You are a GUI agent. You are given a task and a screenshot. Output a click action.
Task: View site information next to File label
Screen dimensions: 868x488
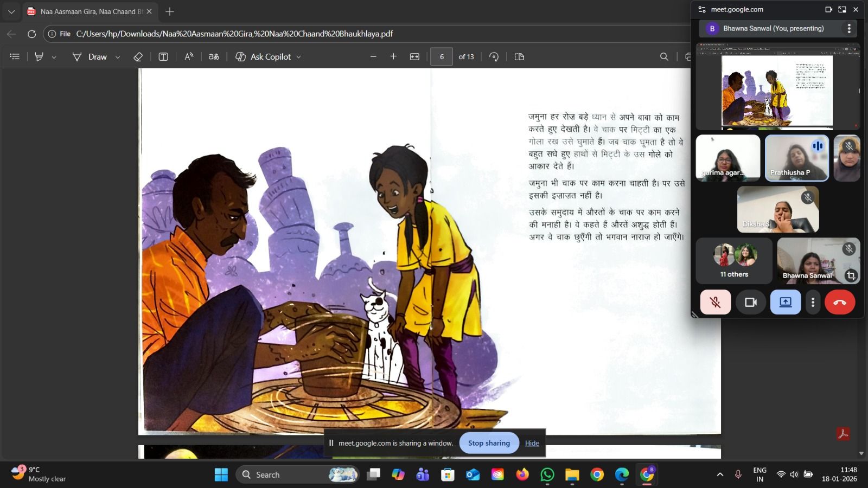52,34
